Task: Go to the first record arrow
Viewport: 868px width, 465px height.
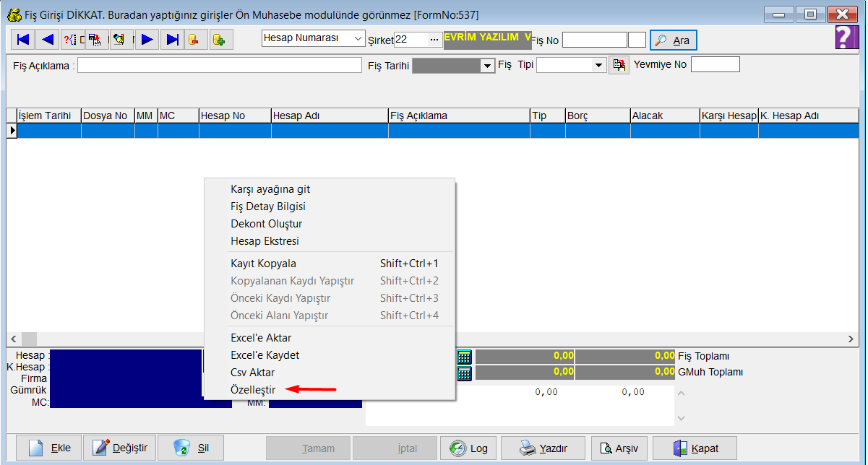Action: pos(23,40)
